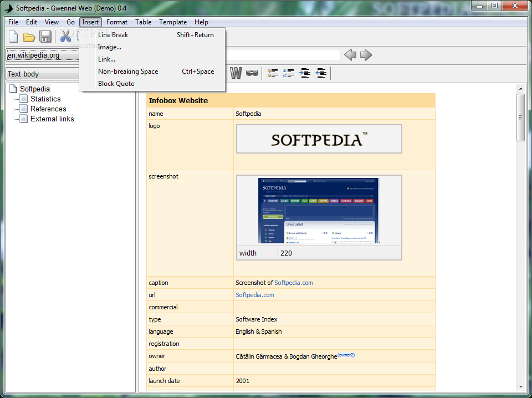Open the File menu
This screenshot has height=398, width=532.
pyautogui.click(x=13, y=22)
